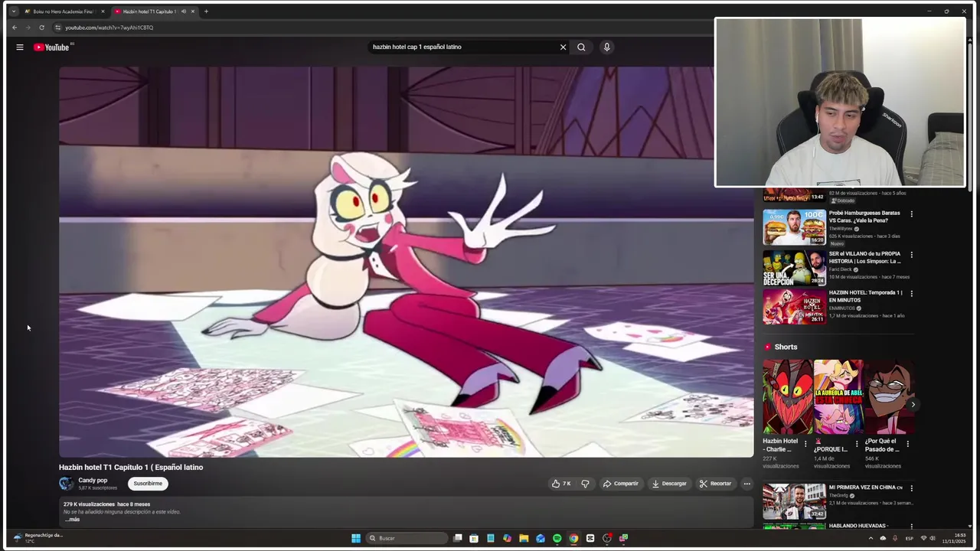Open File Explorer folder in taskbar
Image resolution: width=980 pixels, height=551 pixels.
click(524, 538)
